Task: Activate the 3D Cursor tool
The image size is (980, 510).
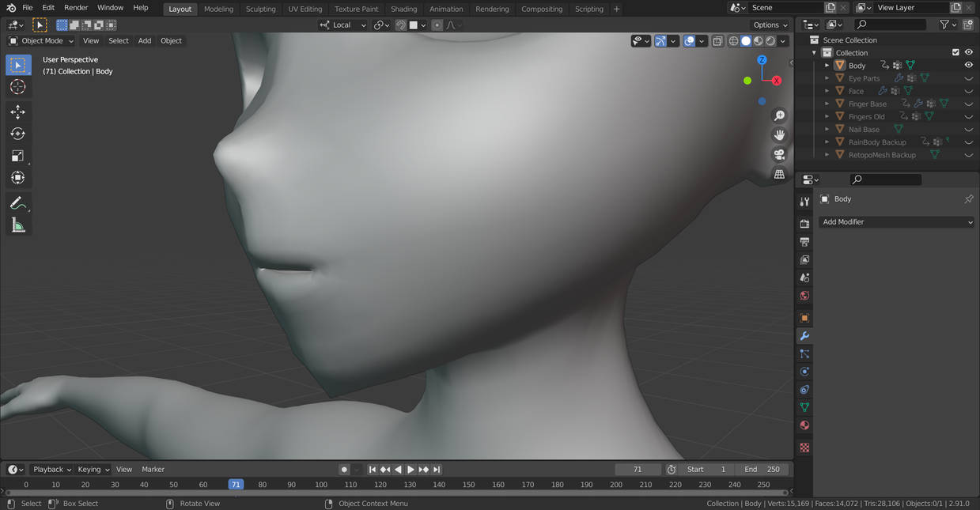Action: click(x=17, y=87)
